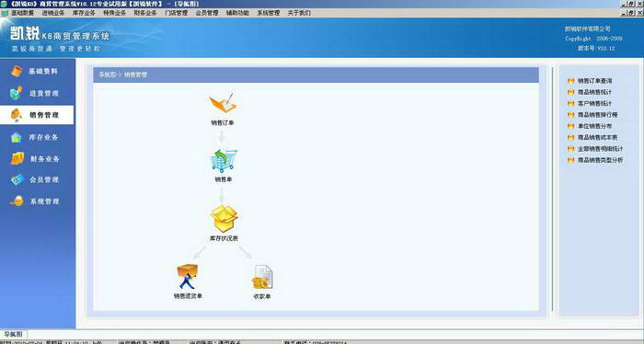Click the 基础资料 sidebar icon

(x=17, y=71)
